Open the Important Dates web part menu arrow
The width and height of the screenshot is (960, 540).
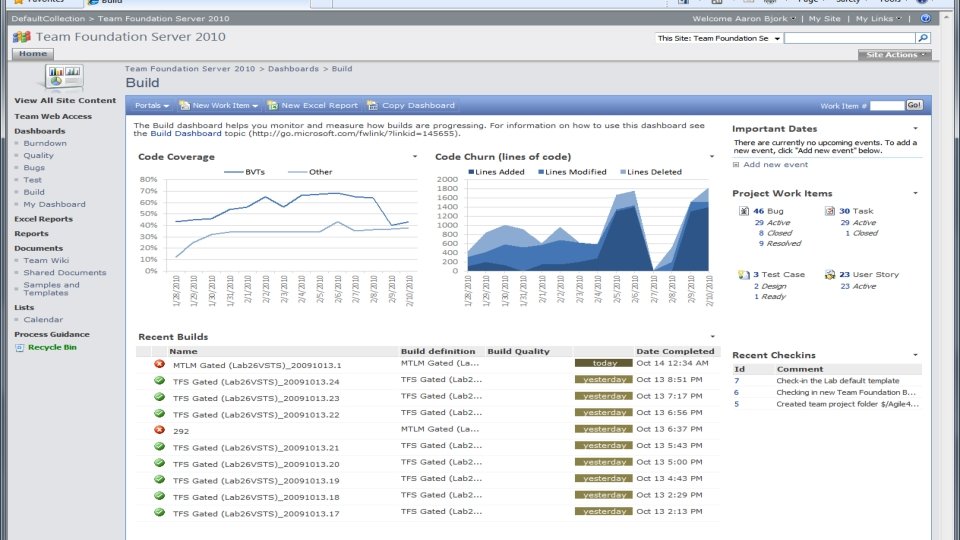pyautogui.click(x=915, y=129)
